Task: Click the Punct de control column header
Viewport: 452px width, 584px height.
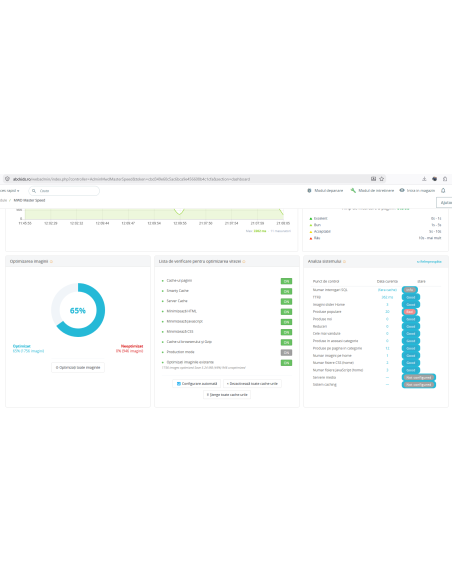Action: point(326,281)
